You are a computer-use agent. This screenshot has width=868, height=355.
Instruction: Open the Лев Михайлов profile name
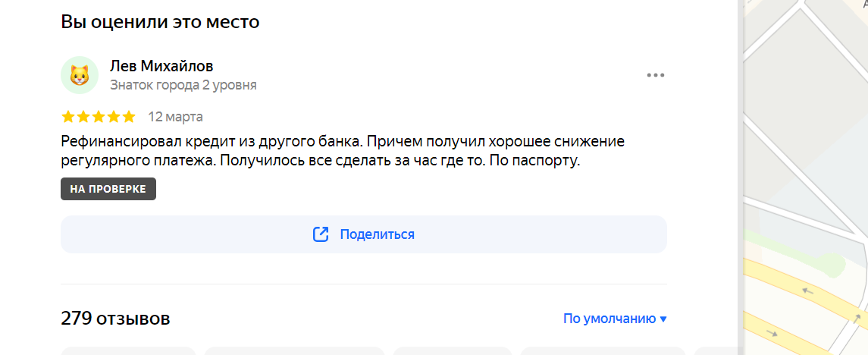161,67
